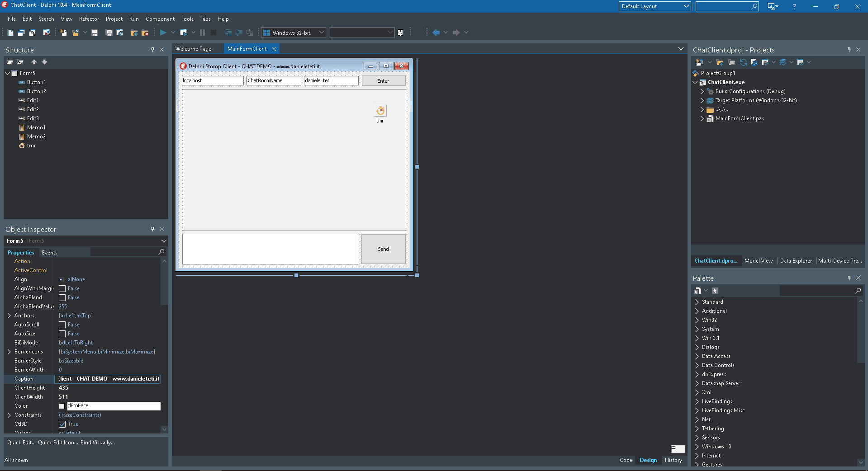Open the Data Explorer tab
This screenshot has height=471, width=868.
pyautogui.click(x=796, y=261)
